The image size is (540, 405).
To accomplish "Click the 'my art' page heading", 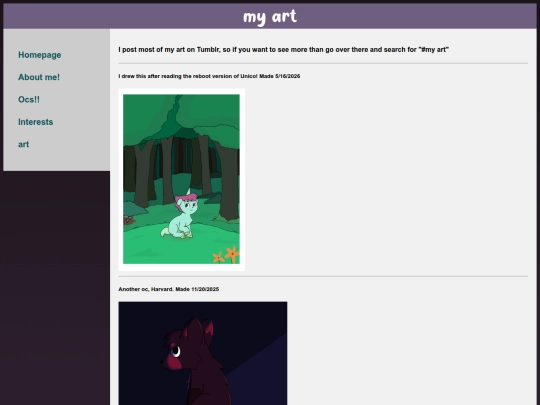I will (x=270, y=17).
